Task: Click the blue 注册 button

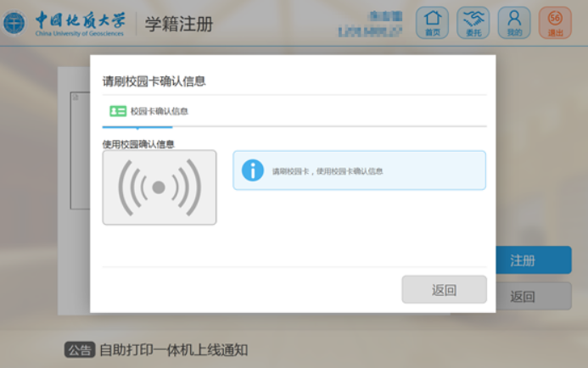Action: [534, 260]
